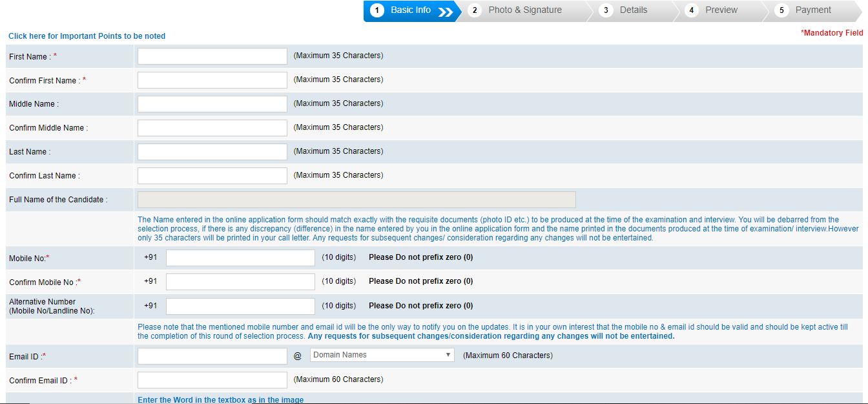Expand the Domain Names dropdown
The width and height of the screenshot is (868, 404).
coord(382,355)
